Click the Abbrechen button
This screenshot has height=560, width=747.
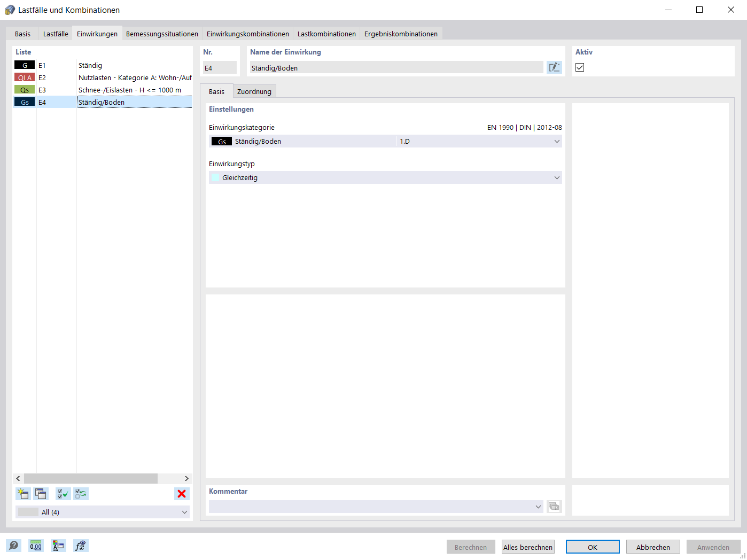[653, 547]
